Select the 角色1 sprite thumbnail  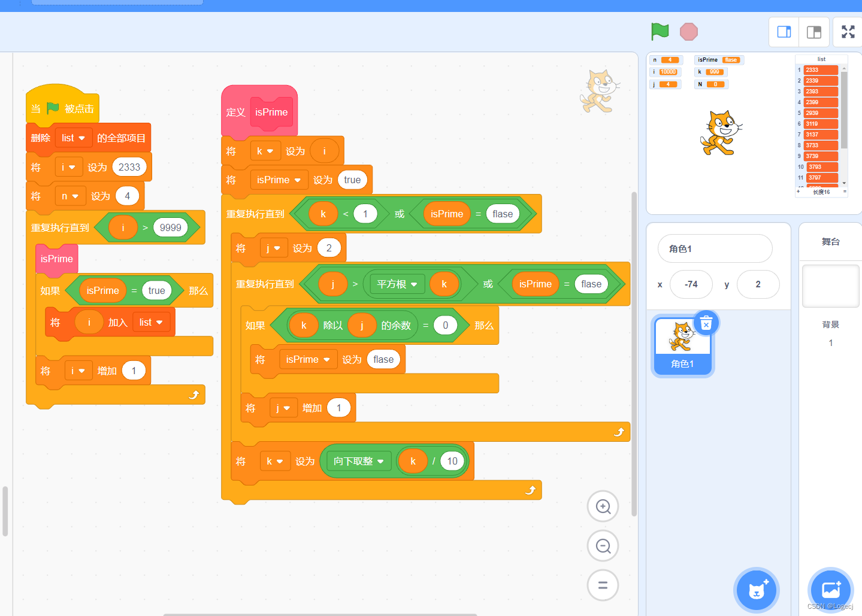(x=682, y=346)
